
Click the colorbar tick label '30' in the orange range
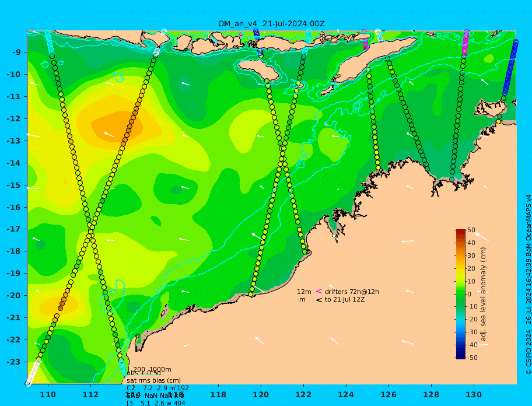coord(471,256)
